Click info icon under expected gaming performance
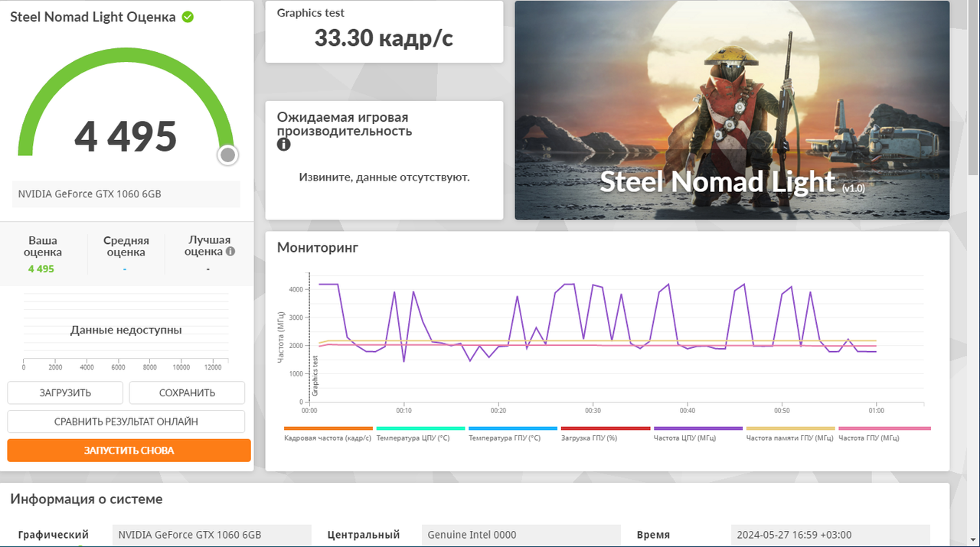 click(x=284, y=144)
